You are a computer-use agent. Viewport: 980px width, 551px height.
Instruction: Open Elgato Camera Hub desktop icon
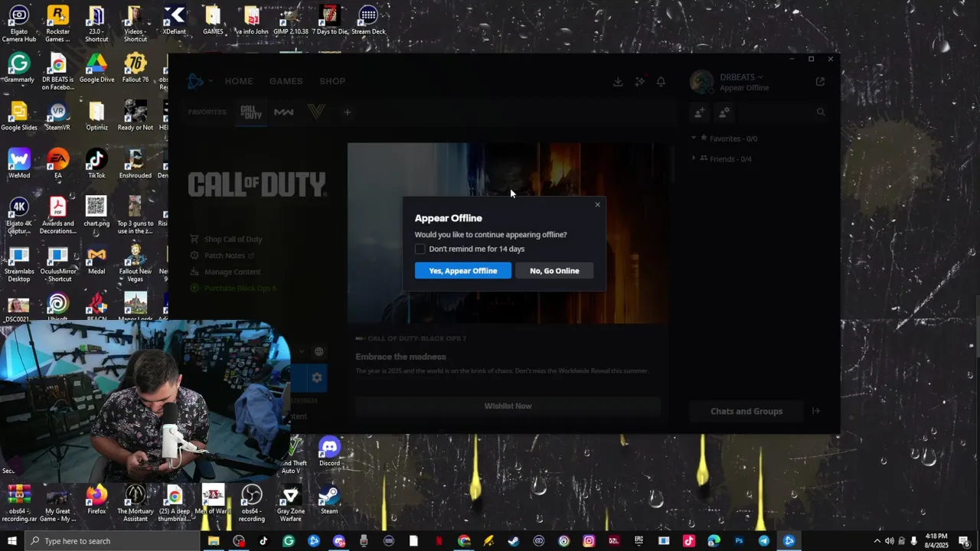click(x=19, y=24)
